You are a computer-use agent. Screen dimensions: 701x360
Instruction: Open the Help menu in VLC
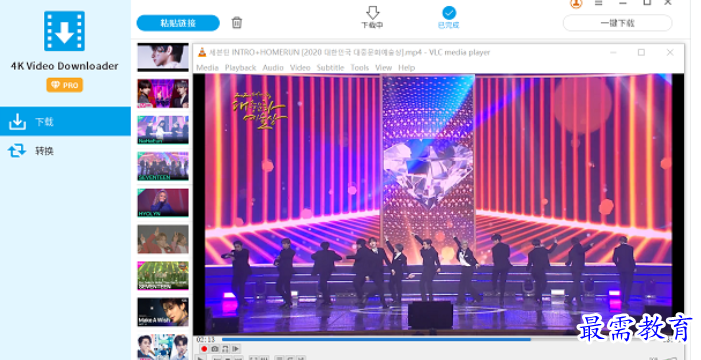(406, 68)
